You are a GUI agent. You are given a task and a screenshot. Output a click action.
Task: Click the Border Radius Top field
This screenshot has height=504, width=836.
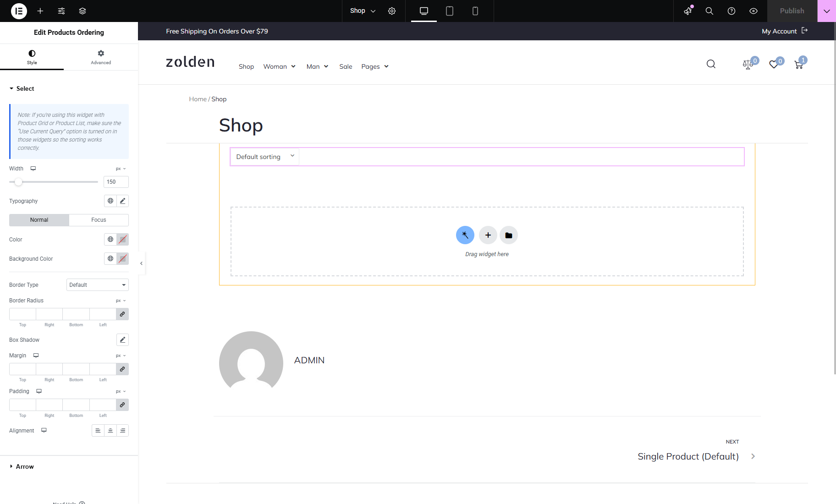click(x=22, y=314)
